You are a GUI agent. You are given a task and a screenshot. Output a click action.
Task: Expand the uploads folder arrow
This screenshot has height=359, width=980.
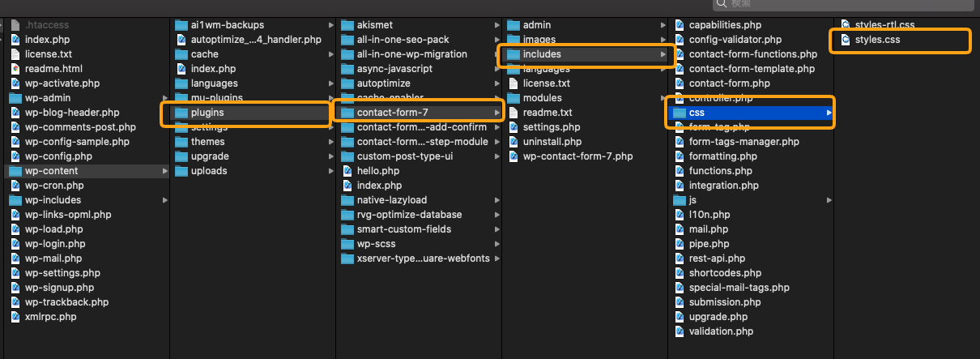(x=331, y=171)
